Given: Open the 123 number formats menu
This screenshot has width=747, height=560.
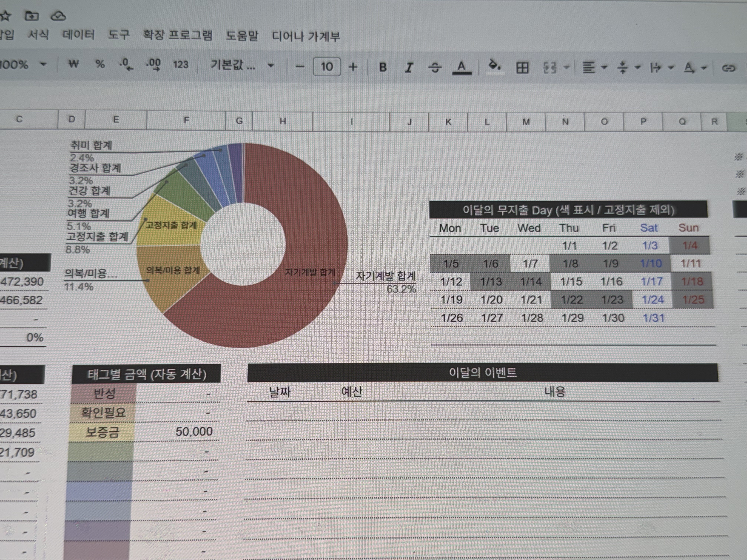Looking at the screenshot, I should pos(181,64).
